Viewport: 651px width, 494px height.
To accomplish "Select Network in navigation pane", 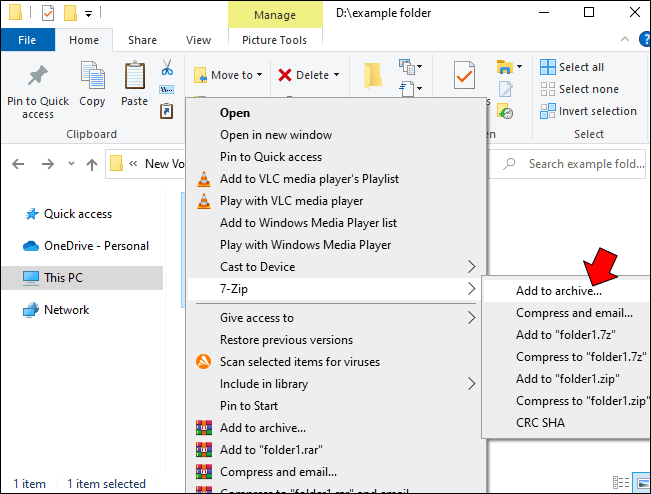I will pyautogui.click(x=56, y=310).
